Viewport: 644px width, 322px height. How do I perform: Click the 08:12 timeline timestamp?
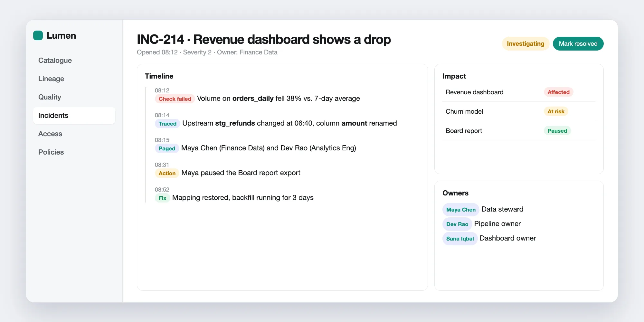pyautogui.click(x=162, y=90)
